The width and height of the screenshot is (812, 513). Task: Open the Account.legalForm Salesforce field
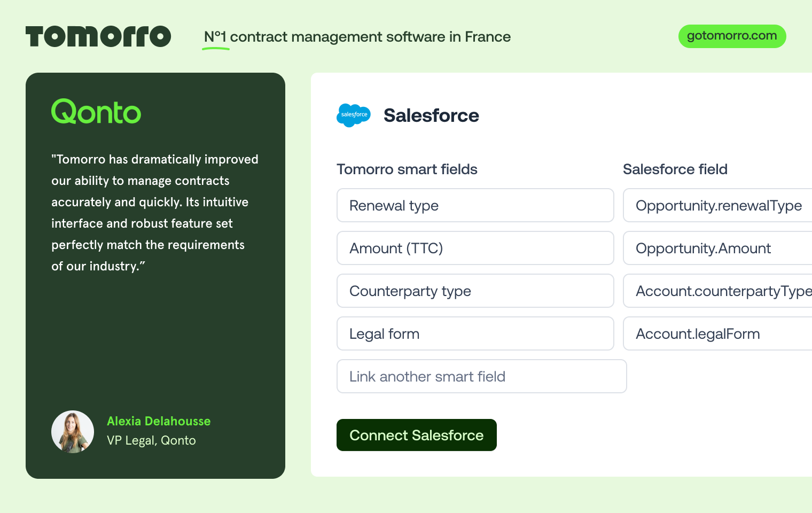718,333
